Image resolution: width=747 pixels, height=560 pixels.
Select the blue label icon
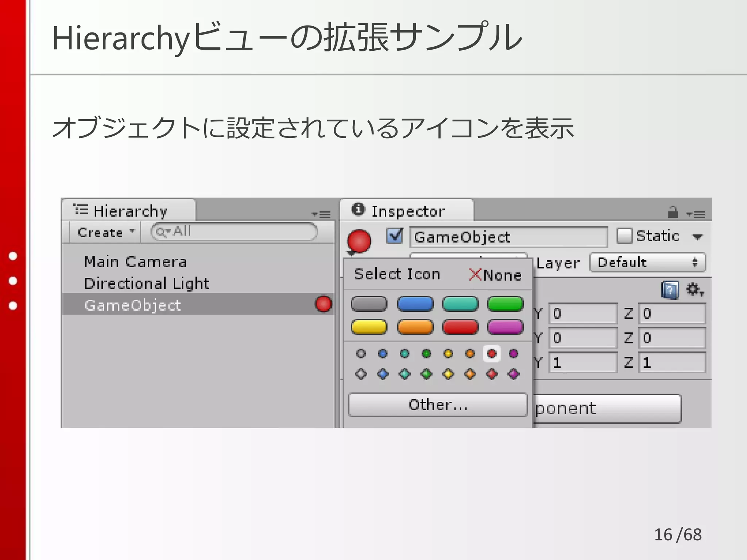click(x=415, y=304)
